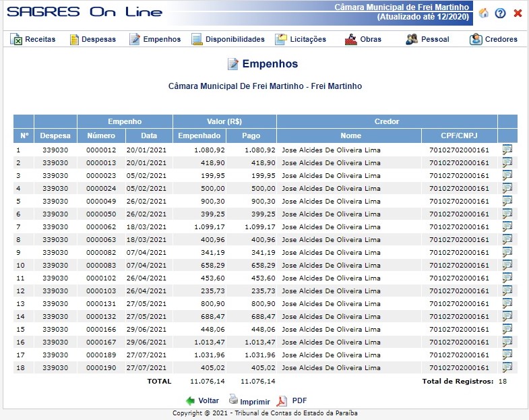Image resolution: width=529 pixels, height=420 pixels.
Task: Click the printer Imprimir icon
Action: pyautogui.click(x=233, y=399)
